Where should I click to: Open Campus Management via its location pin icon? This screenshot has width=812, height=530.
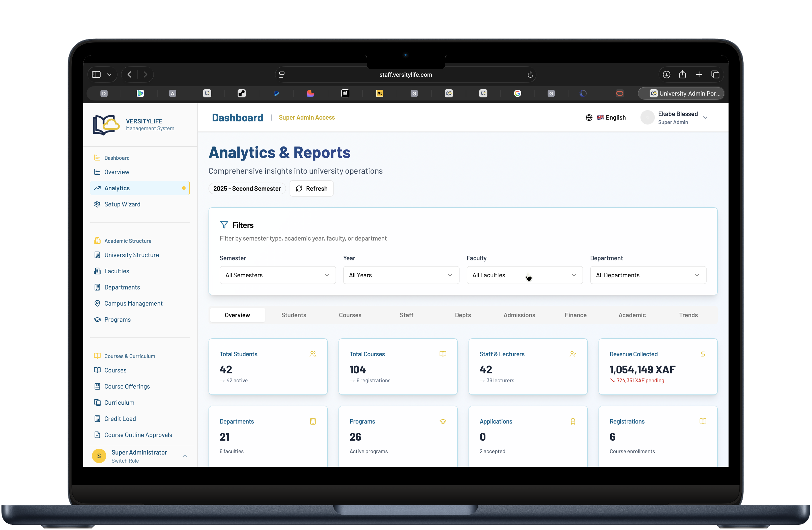(x=97, y=303)
